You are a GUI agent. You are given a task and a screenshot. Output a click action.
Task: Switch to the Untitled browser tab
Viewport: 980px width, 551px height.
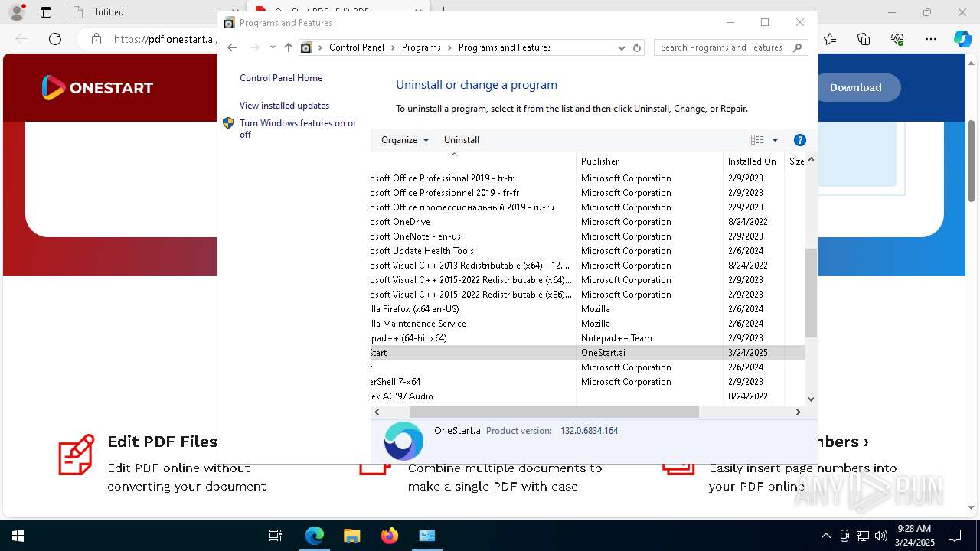[x=107, y=12]
